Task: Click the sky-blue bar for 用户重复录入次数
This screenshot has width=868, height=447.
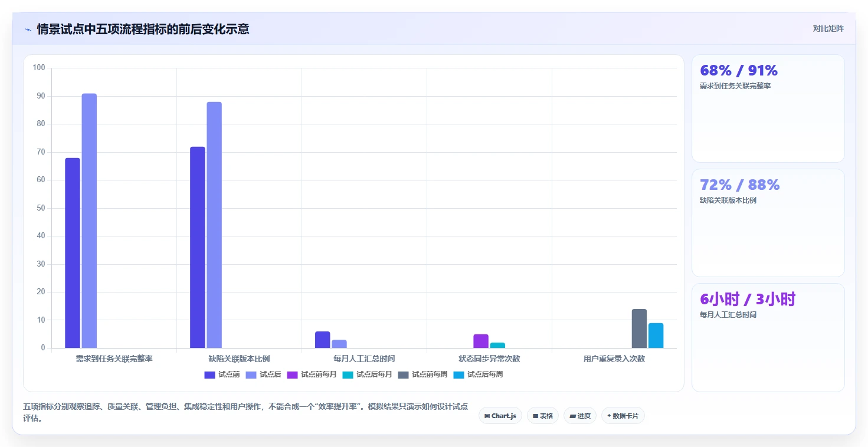Action: [656, 336]
